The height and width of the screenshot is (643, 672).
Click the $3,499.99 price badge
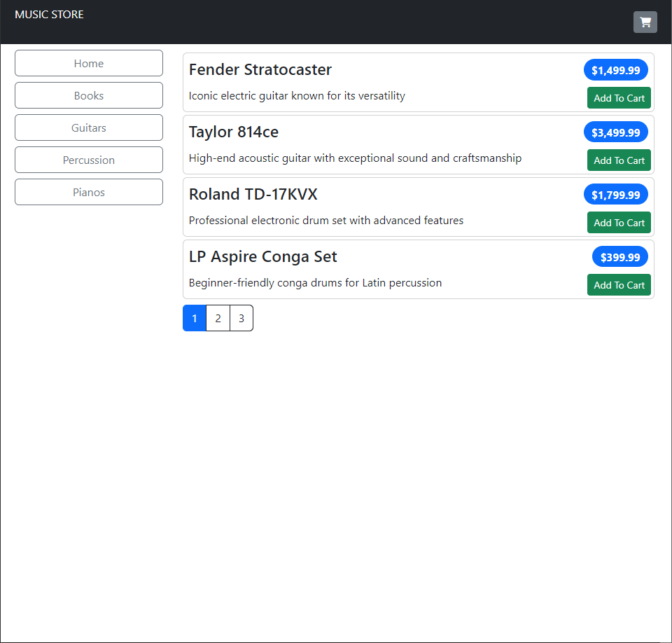[x=615, y=132]
